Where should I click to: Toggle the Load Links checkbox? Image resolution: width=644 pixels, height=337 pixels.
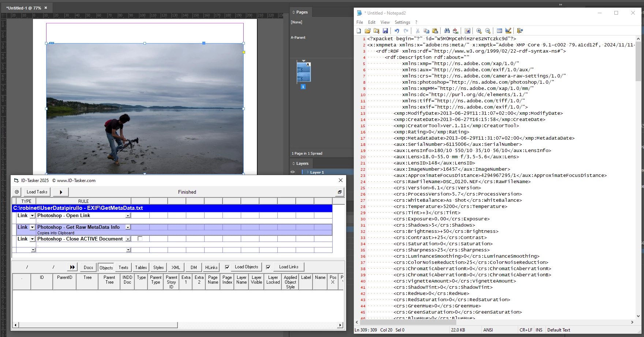268,267
